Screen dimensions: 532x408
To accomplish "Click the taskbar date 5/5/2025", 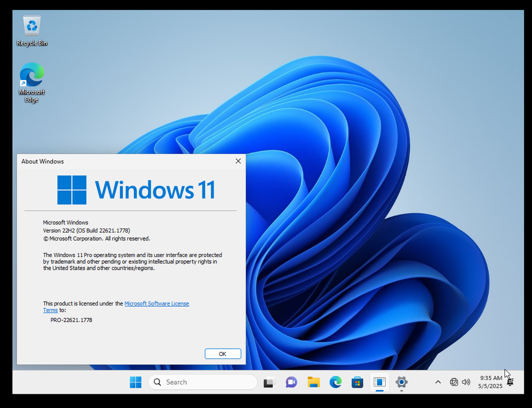I will click(x=490, y=386).
